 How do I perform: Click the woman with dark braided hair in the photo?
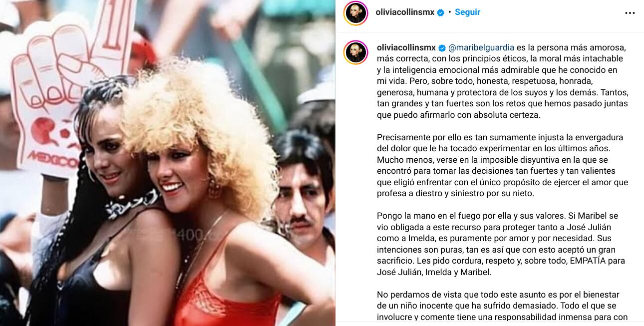(100, 210)
